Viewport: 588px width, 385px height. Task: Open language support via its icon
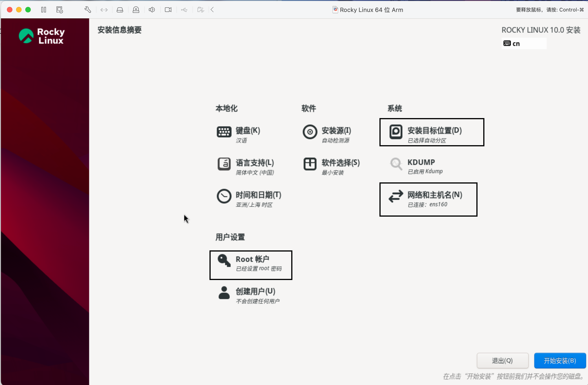pos(224,164)
